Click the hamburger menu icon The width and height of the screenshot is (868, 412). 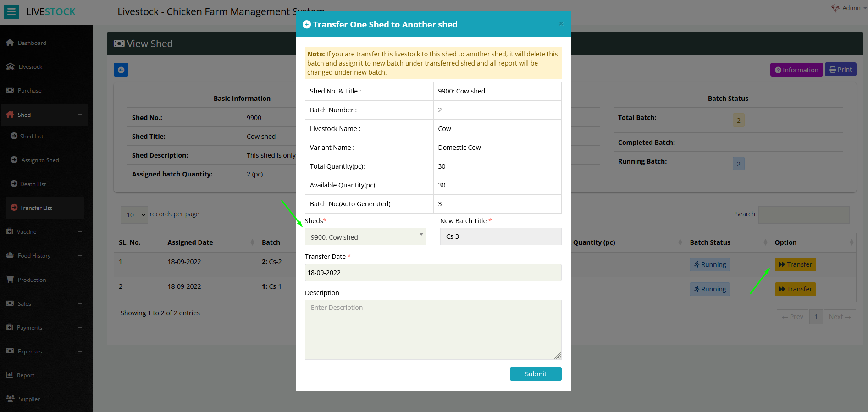(11, 12)
